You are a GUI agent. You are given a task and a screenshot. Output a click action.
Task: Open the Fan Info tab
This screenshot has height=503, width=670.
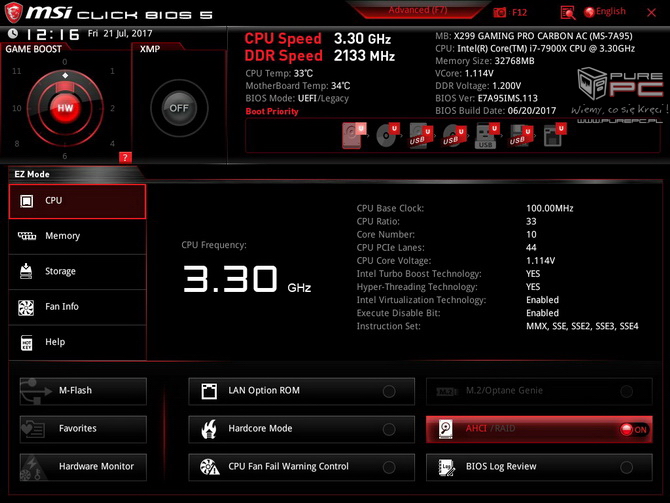(77, 307)
